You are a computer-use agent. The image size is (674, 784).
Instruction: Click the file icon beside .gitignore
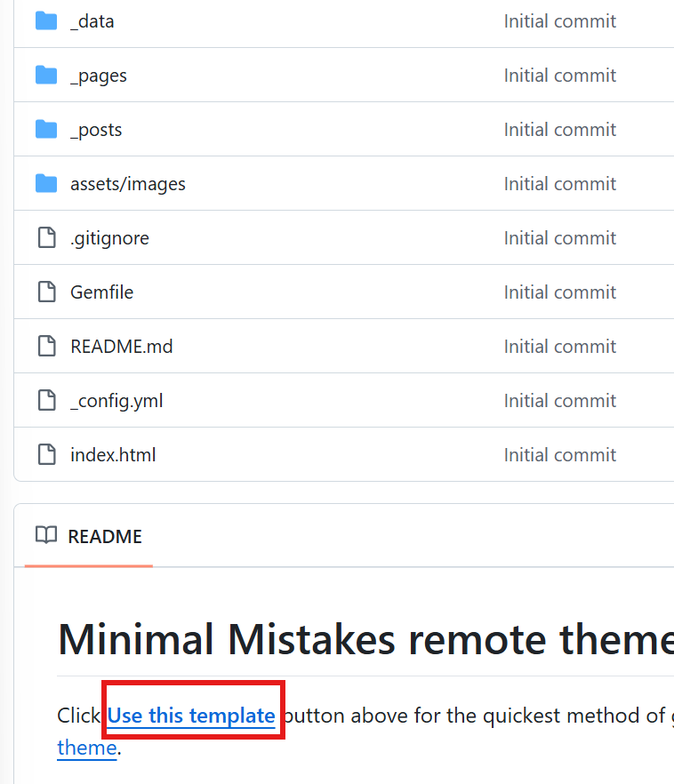pyautogui.click(x=46, y=238)
